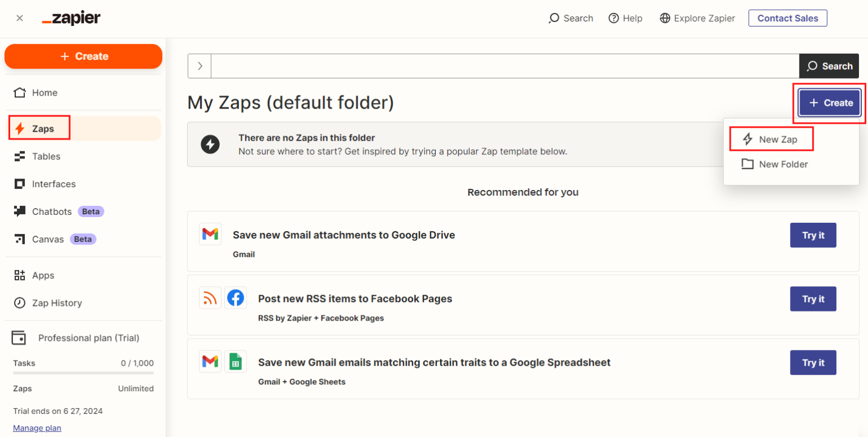868x437 pixels.
Task: Check the Tasks usage progress bar
Action: (x=83, y=372)
